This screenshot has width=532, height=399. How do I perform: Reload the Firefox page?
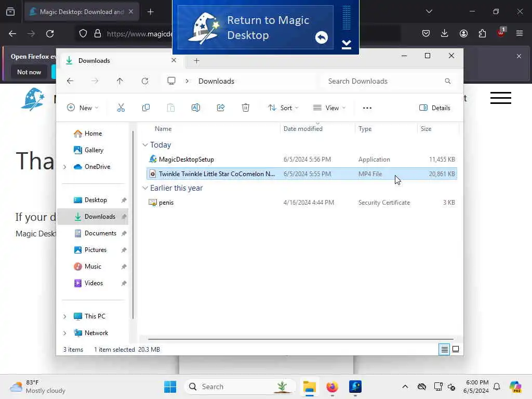point(50,34)
